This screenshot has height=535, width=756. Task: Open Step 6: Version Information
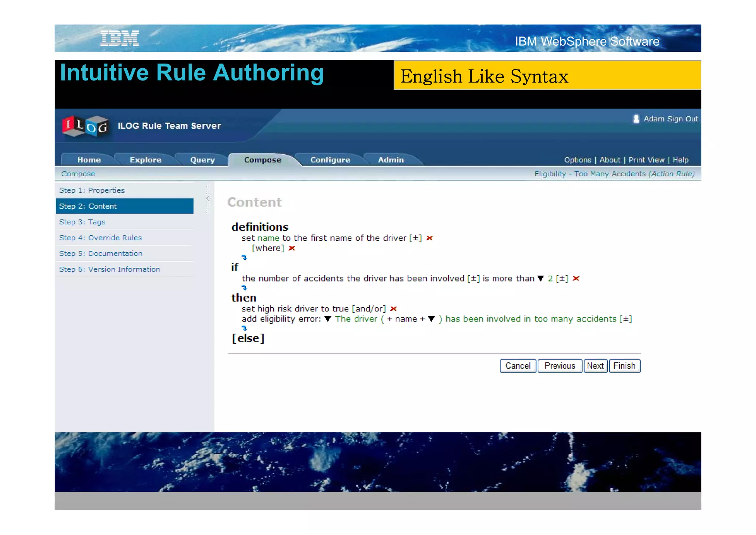pyautogui.click(x=125, y=269)
